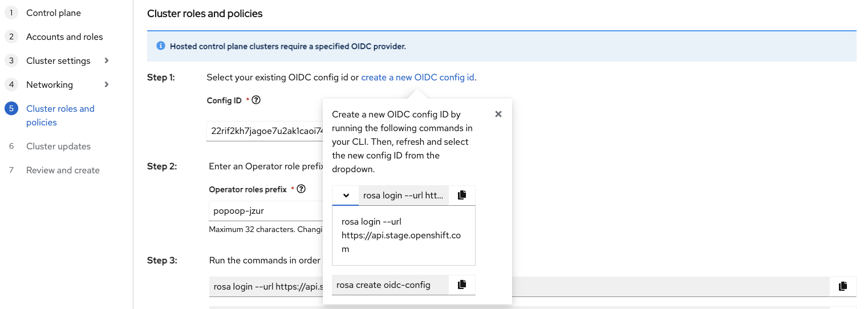
Task: Click the rosa create oidc-config text field
Action: [390, 284]
